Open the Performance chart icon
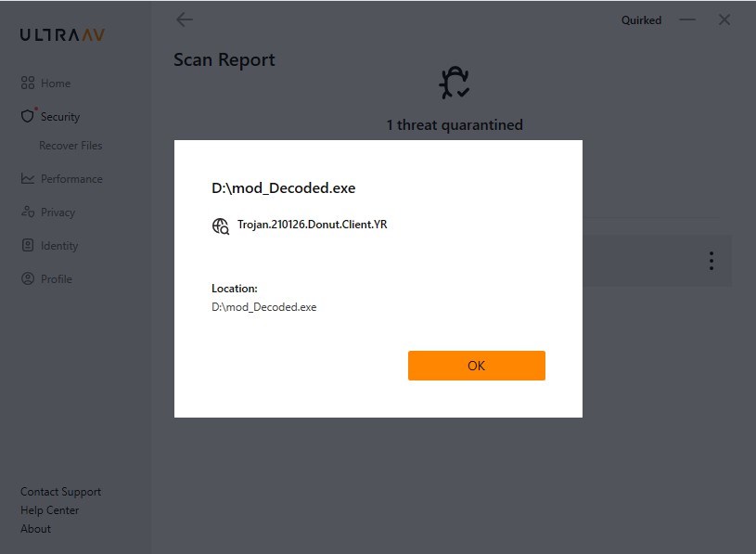756x554 pixels. tap(28, 179)
